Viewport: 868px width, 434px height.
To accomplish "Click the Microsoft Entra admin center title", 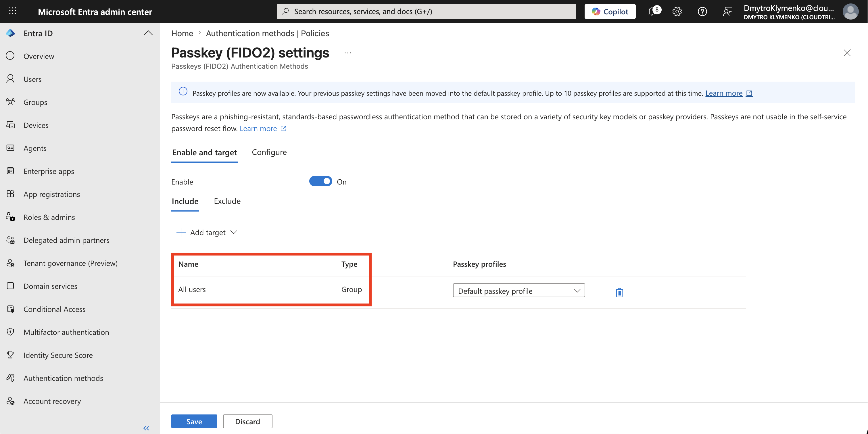I will [95, 11].
